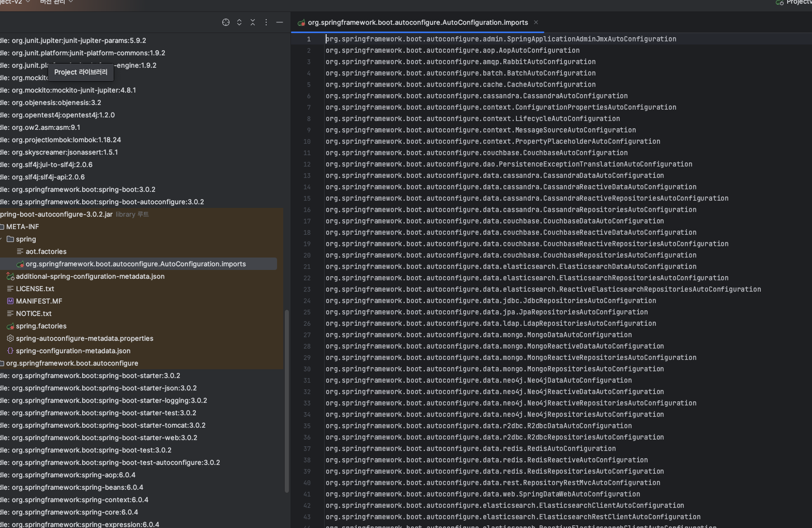Open spring-autoconfigure-metadata.properties
This screenshot has height=528, width=812.
tap(84, 338)
